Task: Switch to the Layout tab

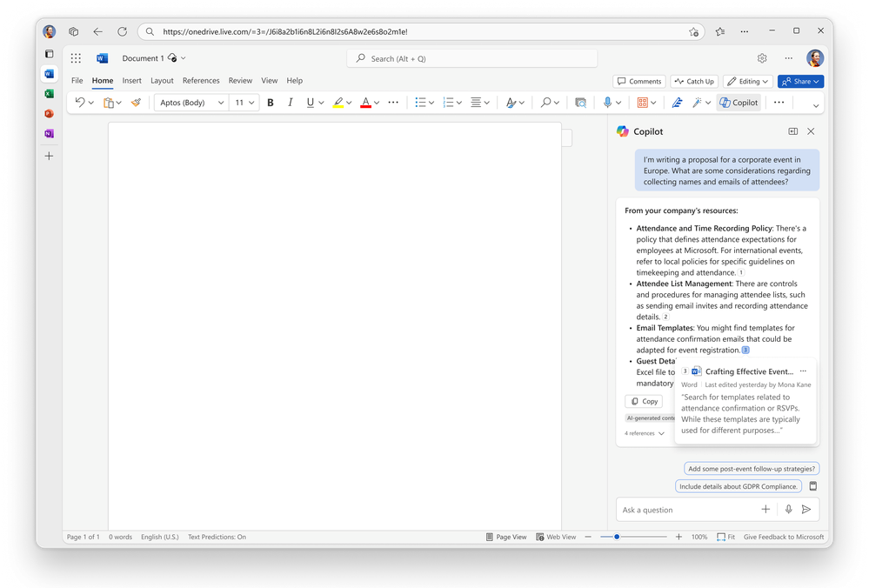Action: tap(162, 80)
